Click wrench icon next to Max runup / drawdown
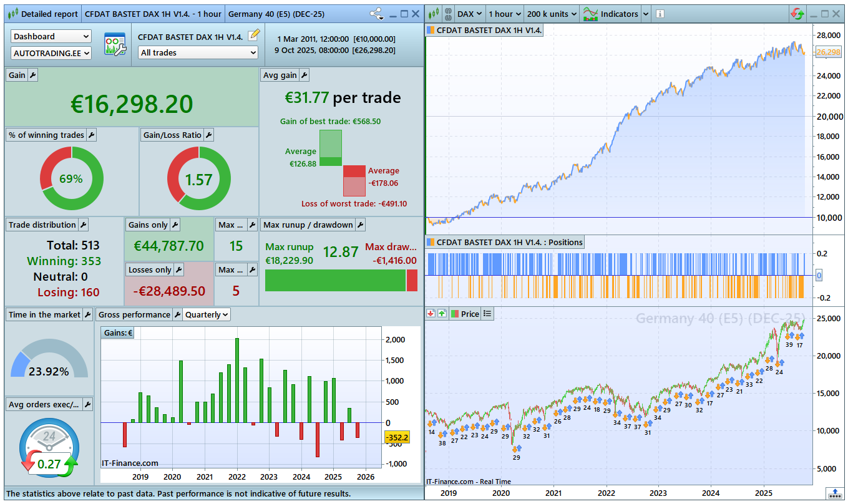The width and height of the screenshot is (848, 504). (360, 225)
